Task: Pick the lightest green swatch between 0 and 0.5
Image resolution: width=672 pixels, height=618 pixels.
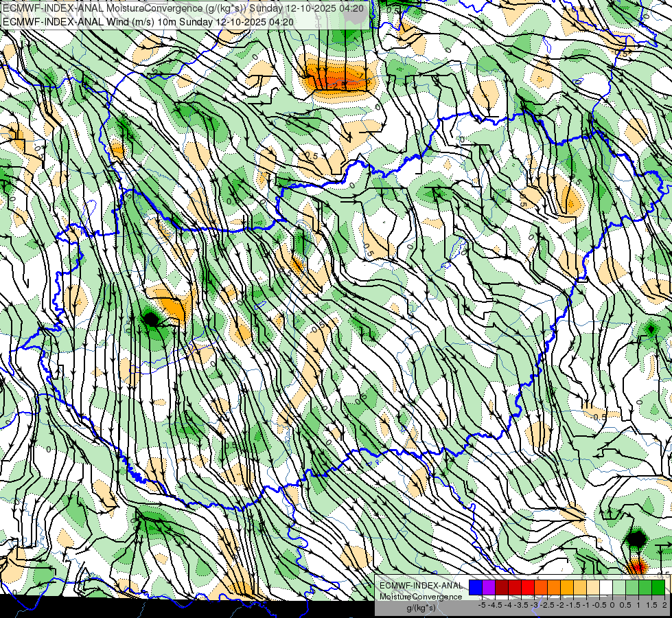Action: point(619,587)
